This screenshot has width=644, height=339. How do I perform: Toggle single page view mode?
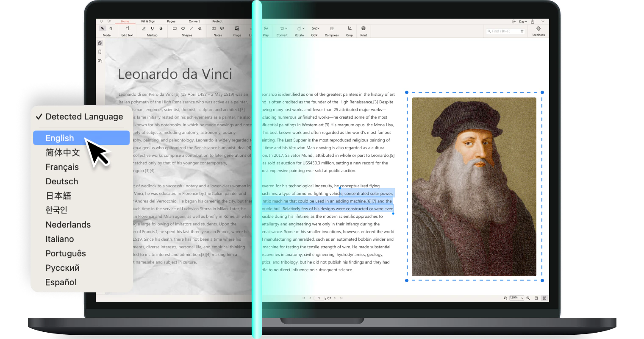click(x=536, y=298)
